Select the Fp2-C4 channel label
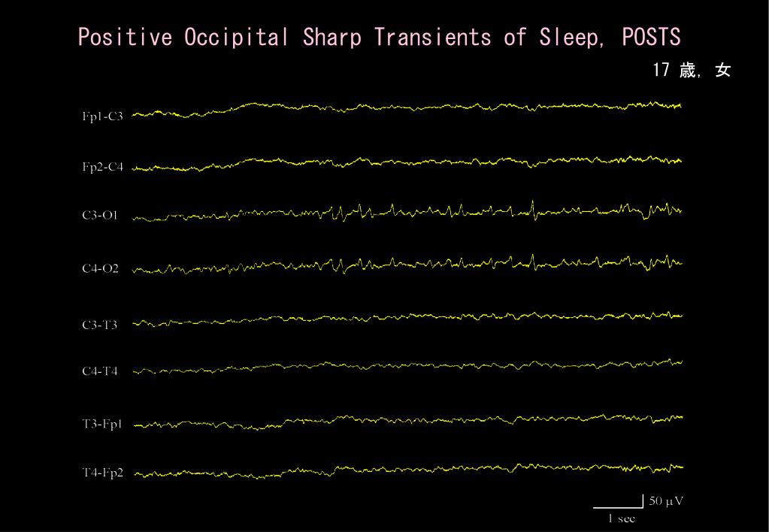Viewport: 769px width, 532px height. (102, 168)
